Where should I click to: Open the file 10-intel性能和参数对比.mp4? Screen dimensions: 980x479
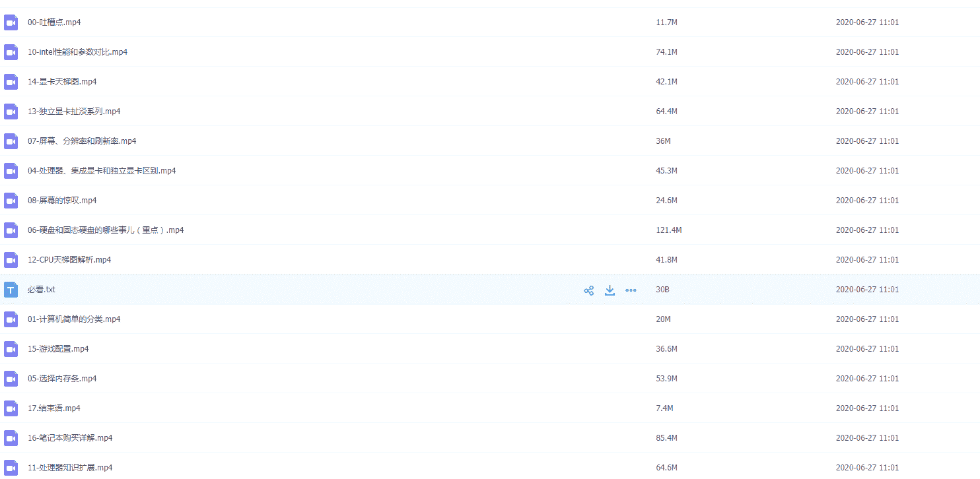(x=77, y=52)
